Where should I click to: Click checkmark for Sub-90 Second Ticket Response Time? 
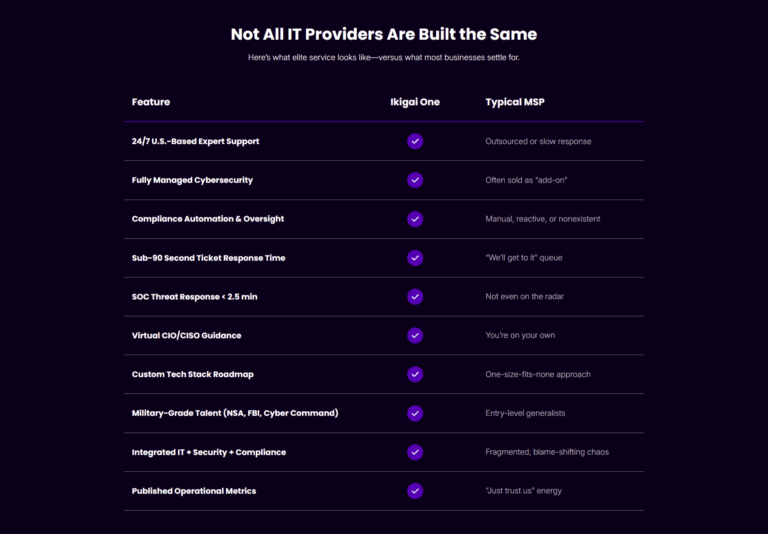click(x=415, y=258)
